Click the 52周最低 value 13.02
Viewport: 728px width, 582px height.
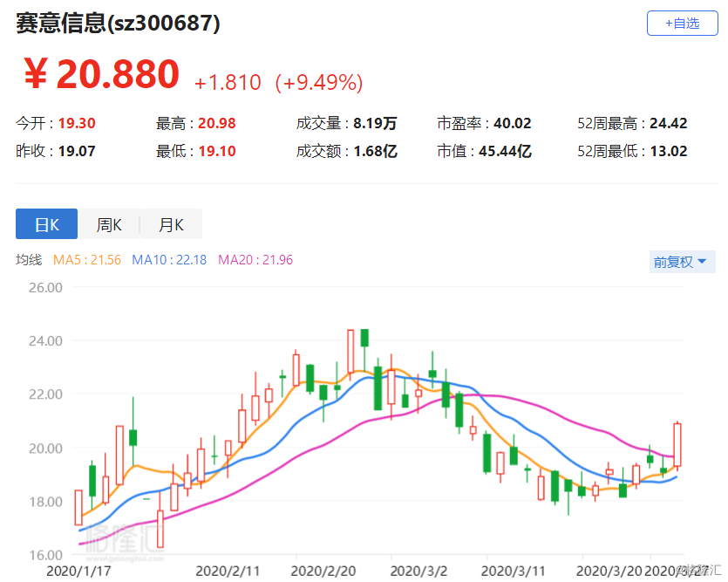click(669, 151)
